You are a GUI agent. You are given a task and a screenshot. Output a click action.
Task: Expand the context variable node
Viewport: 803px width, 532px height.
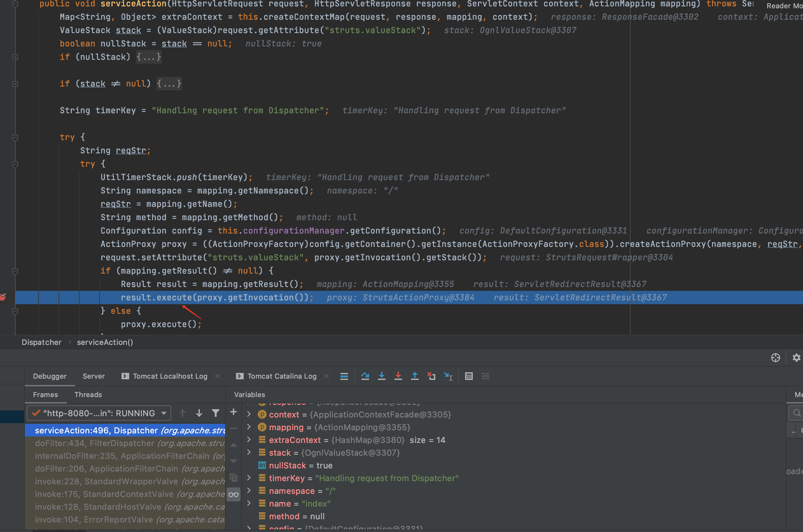pyautogui.click(x=249, y=414)
